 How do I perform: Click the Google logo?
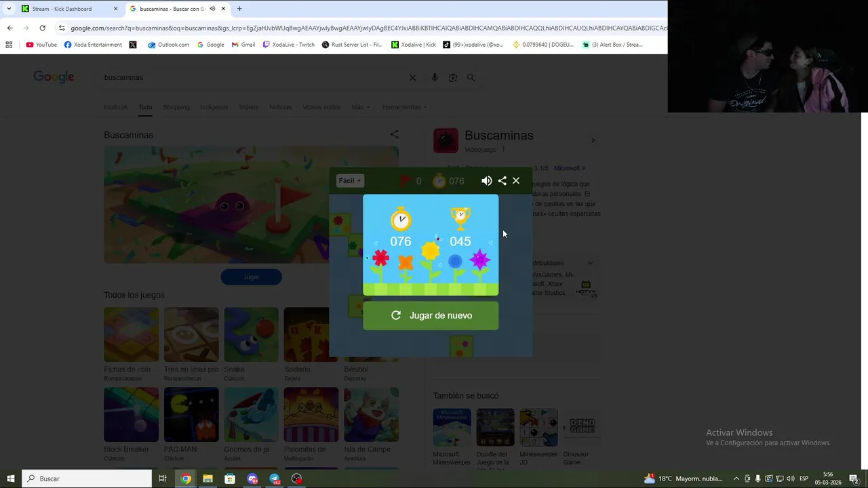[x=54, y=77]
